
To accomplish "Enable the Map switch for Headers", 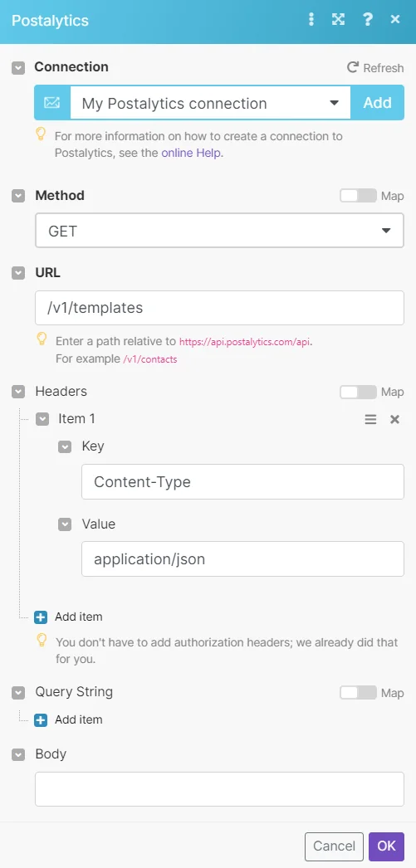I will pos(358,392).
